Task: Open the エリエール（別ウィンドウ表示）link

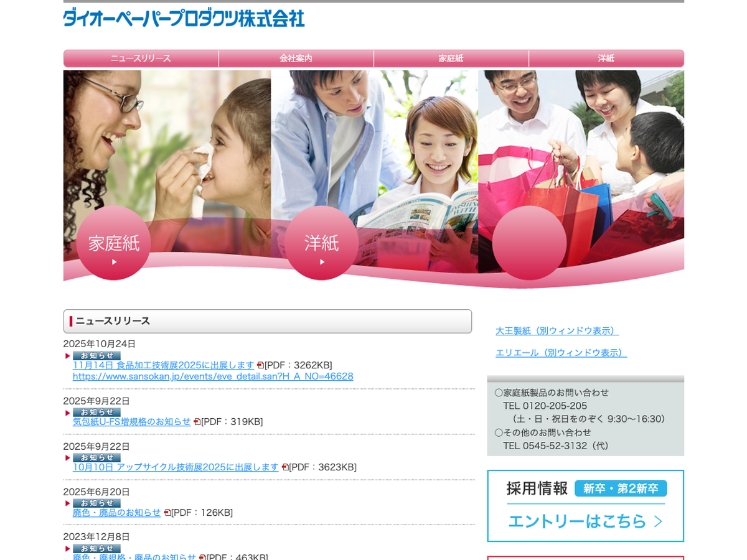Action: tap(560, 353)
